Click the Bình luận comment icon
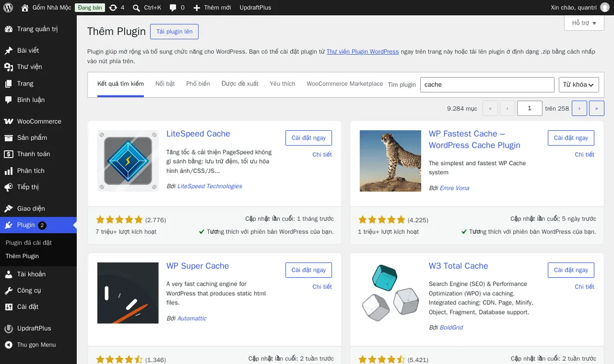The width and height of the screenshot is (614, 364). pos(9,100)
